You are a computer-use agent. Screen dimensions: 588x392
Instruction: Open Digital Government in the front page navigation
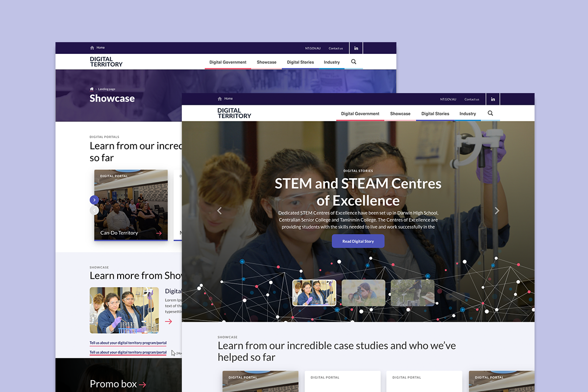pos(360,114)
